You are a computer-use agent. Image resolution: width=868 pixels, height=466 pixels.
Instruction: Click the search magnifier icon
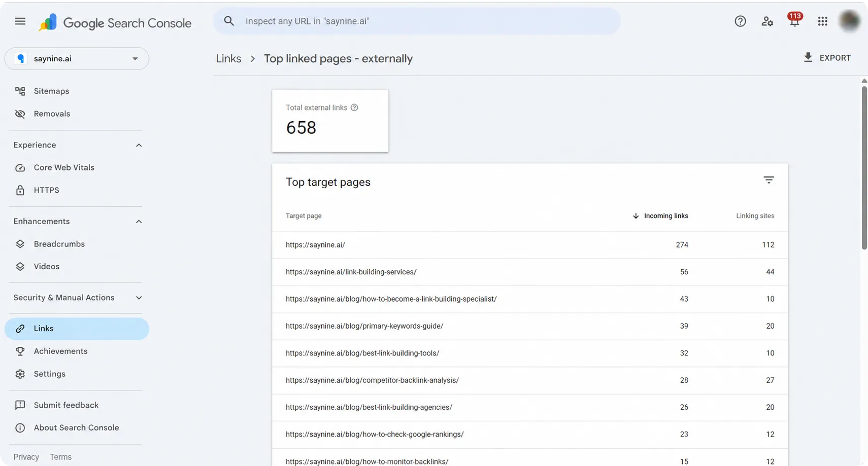pyautogui.click(x=229, y=21)
